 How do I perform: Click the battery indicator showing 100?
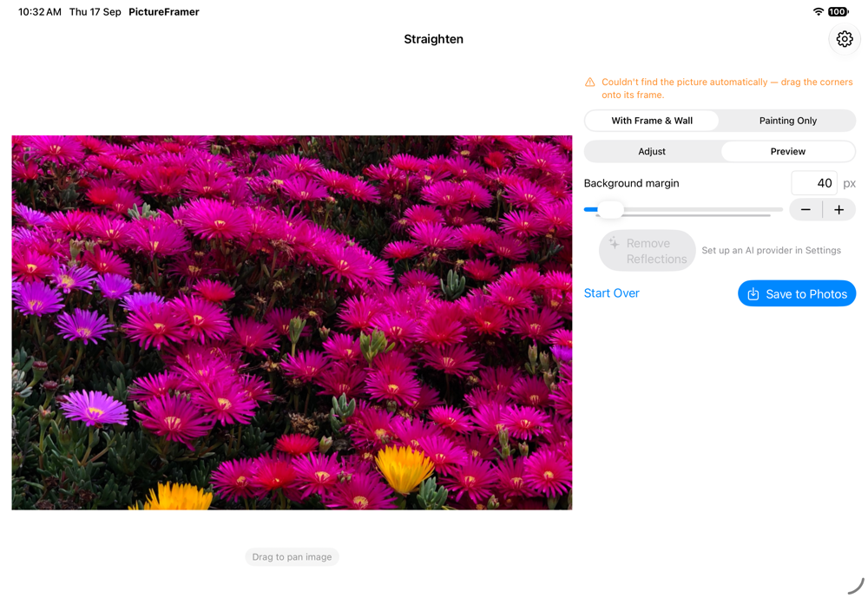pyautogui.click(x=838, y=11)
